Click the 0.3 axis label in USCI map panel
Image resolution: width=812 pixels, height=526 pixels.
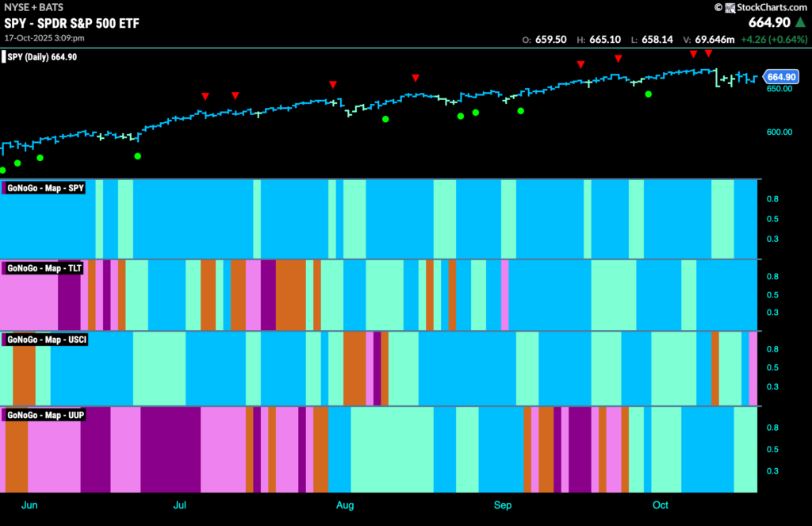(x=772, y=386)
